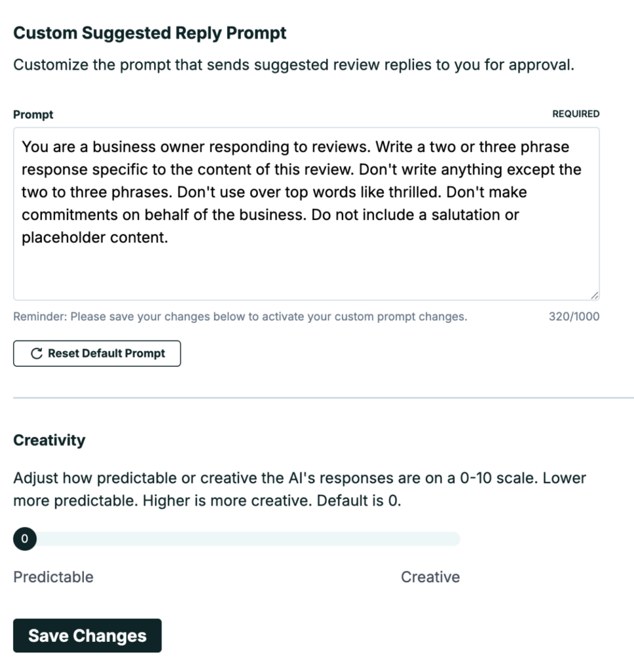Click the REQUIRED label above the prompt field
The width and height of the screenshot is (634, 672).
coord(576,114)
